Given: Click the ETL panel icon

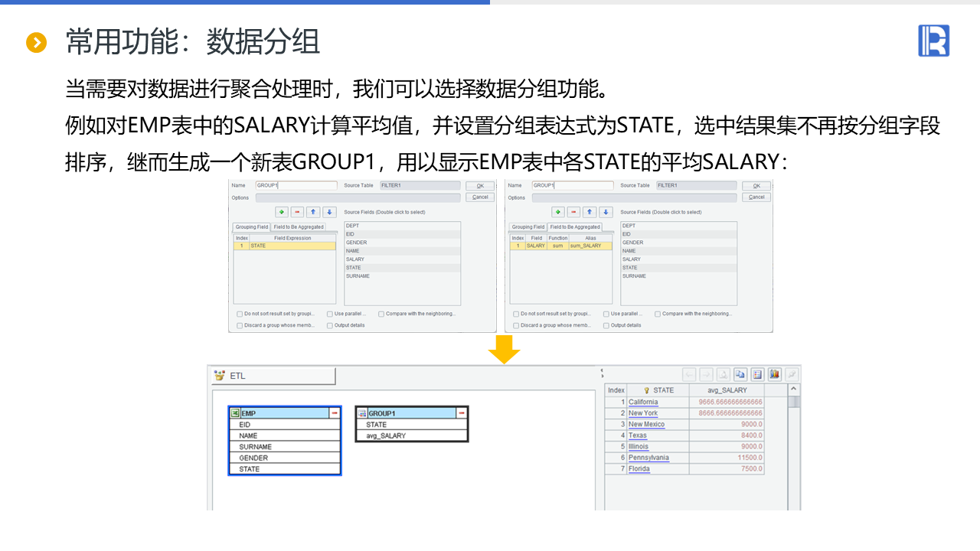Looking at the screenshot, I should click(220, 376).
